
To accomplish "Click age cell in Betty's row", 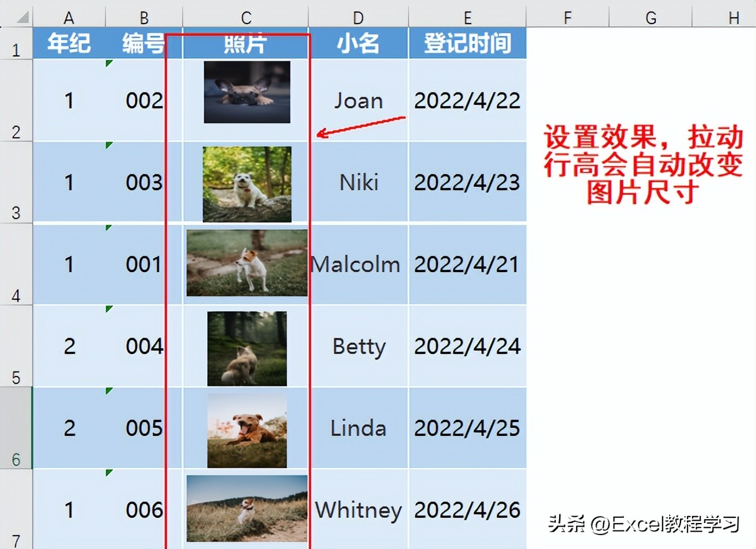I will pos(69,346).
